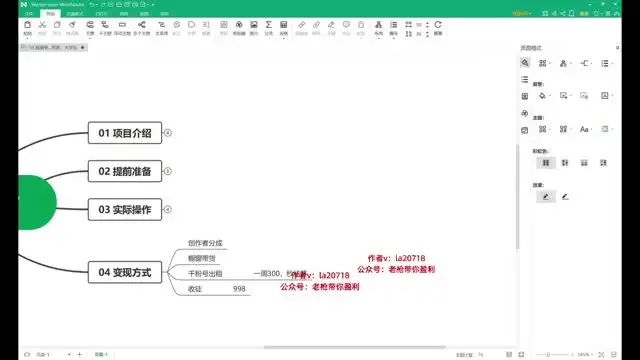This screenshot has height=360, width=640.
Task: Insert a Floating Topic from the ribbon
Action: click(122, 25)
